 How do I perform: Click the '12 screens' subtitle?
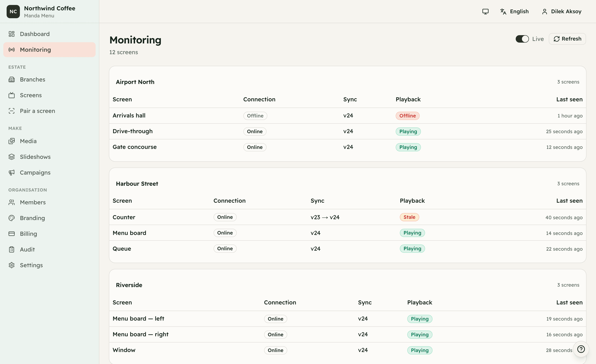coord(124,52)
